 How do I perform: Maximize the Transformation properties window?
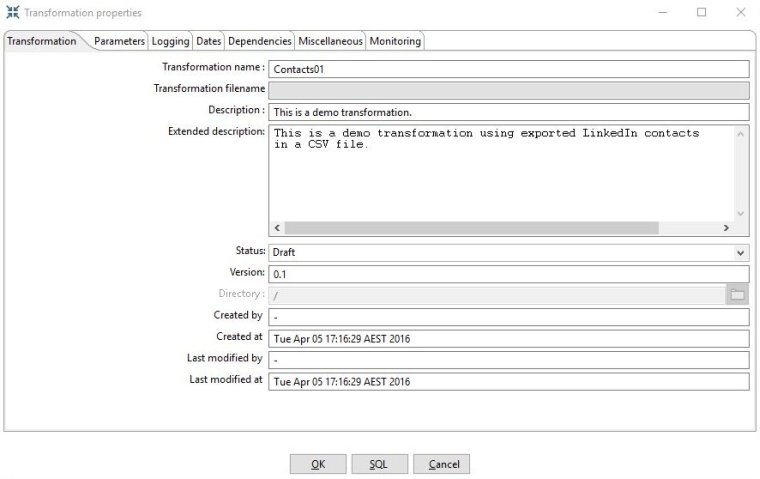(x=701, y=13)
